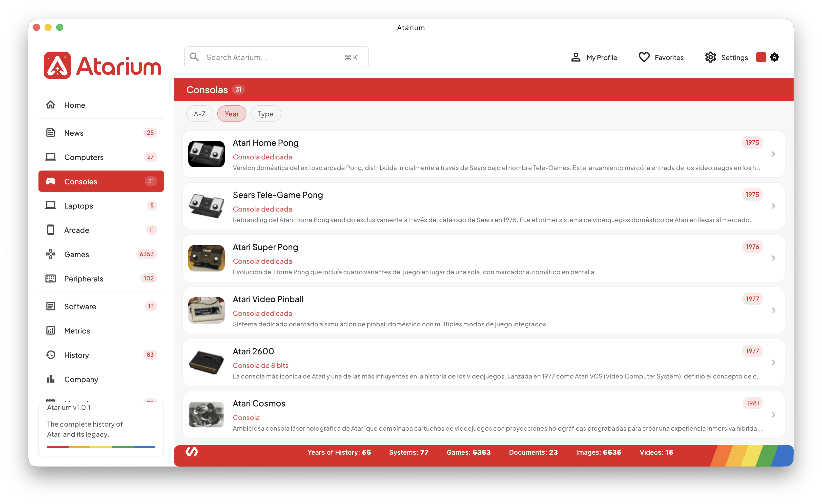Go to Games in the sidebar
This screenshot has height=504, width=822.
[101, 255]
